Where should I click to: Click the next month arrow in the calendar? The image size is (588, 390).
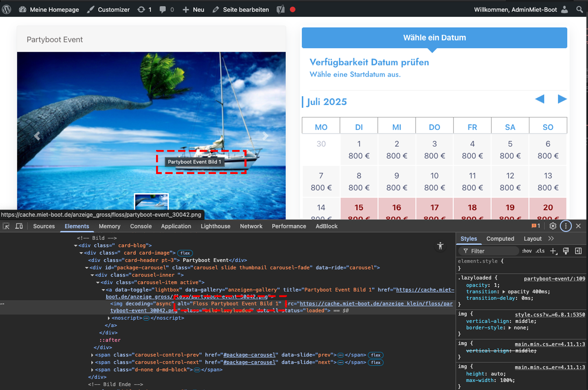pyautogui.click(x=562, y=99)
